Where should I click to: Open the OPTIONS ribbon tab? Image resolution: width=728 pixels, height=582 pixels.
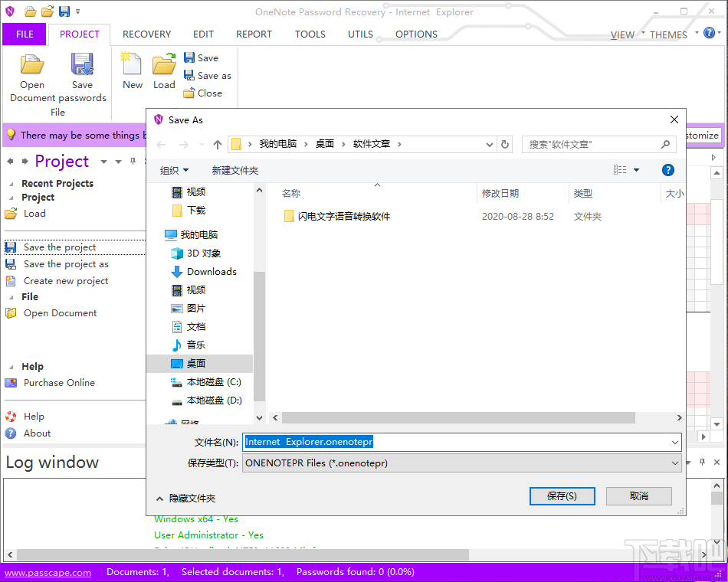(x=416, y=34)
